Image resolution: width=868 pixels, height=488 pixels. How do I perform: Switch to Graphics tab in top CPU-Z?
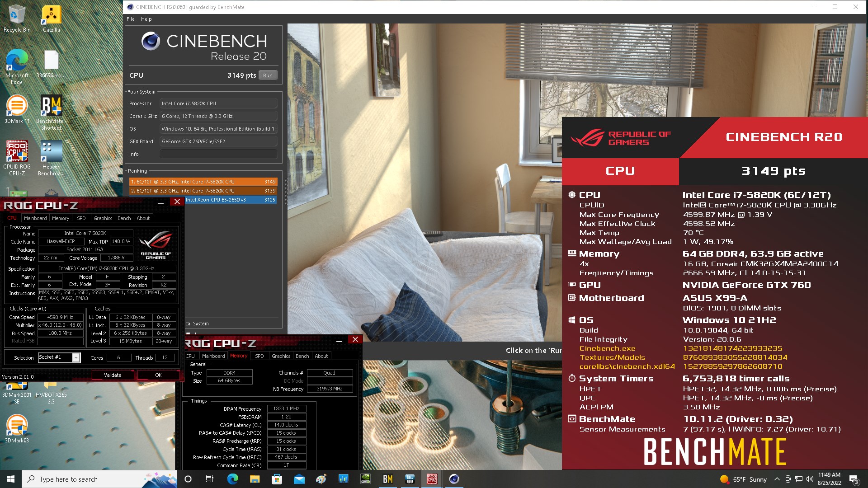103,218
